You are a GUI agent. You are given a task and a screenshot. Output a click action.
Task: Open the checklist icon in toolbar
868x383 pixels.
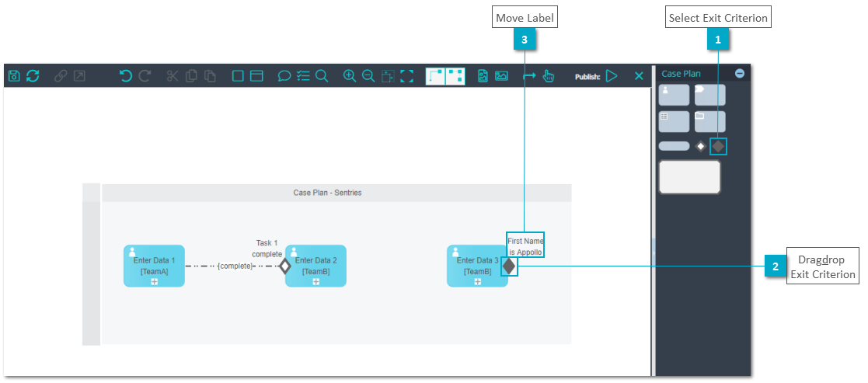click(303, 76)
